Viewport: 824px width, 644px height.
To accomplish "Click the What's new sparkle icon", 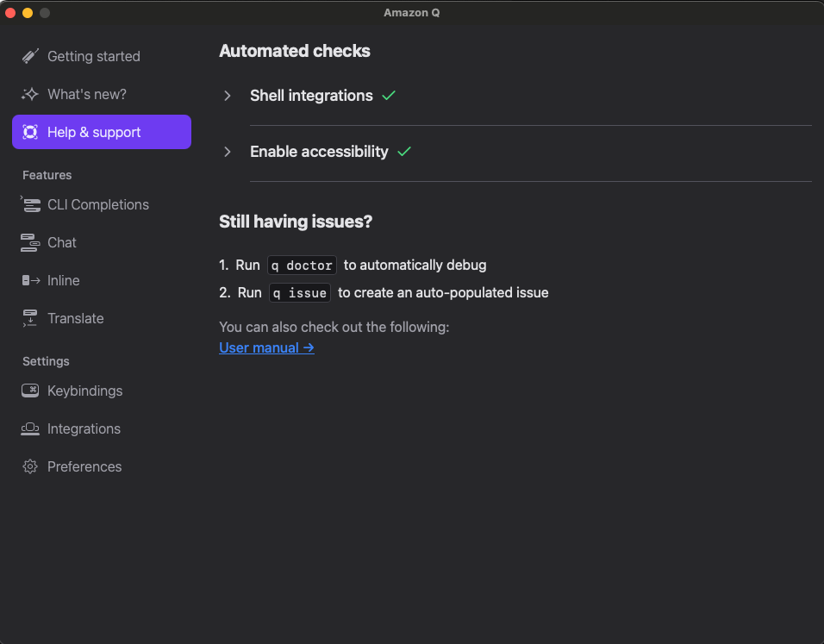I will coord(30,94).
